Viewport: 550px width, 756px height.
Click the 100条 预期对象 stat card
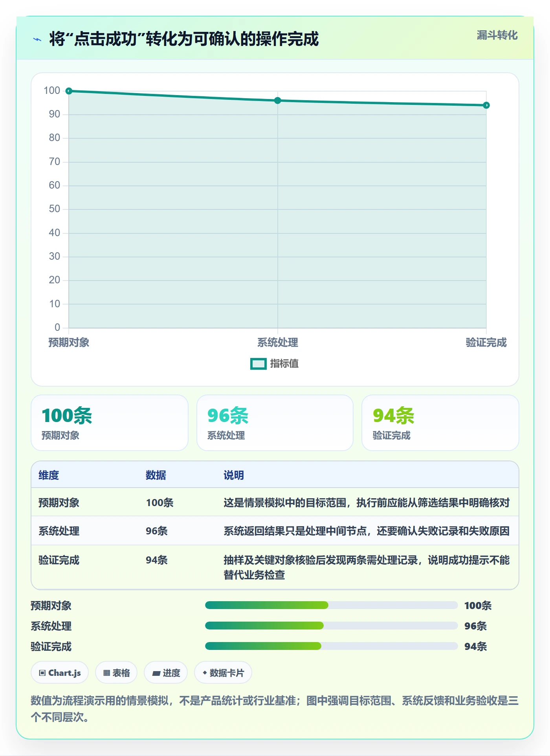110,423
